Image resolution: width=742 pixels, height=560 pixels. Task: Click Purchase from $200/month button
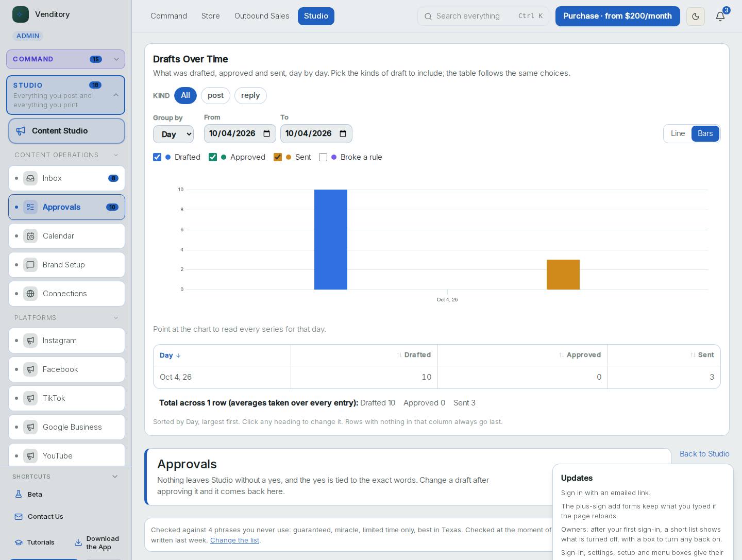tap(617, 16)
